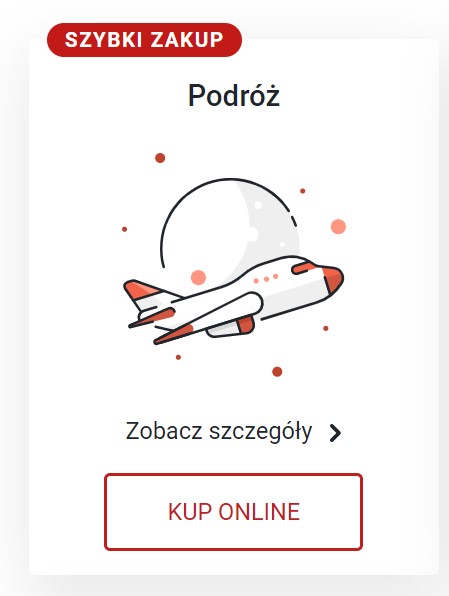Click the red cockpit window of the plane
The width and height of the screenshot is (449, 596).
click(x=304, y=268)
